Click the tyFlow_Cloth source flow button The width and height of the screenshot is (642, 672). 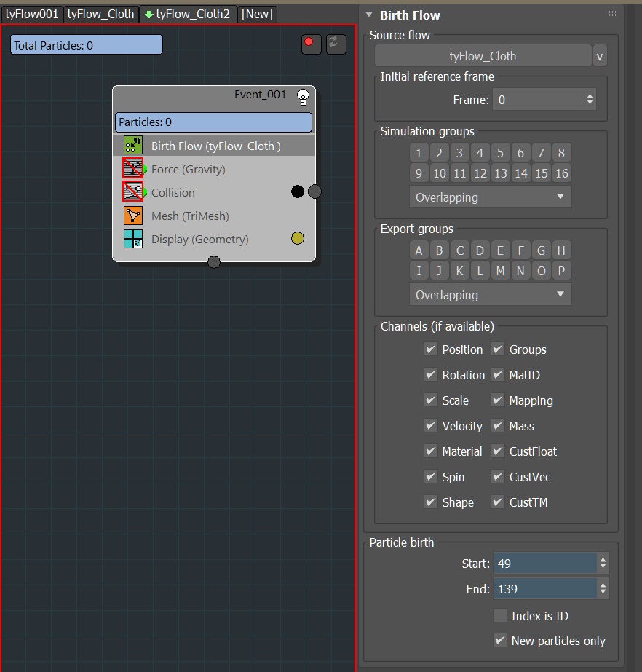tap(483, 56)
